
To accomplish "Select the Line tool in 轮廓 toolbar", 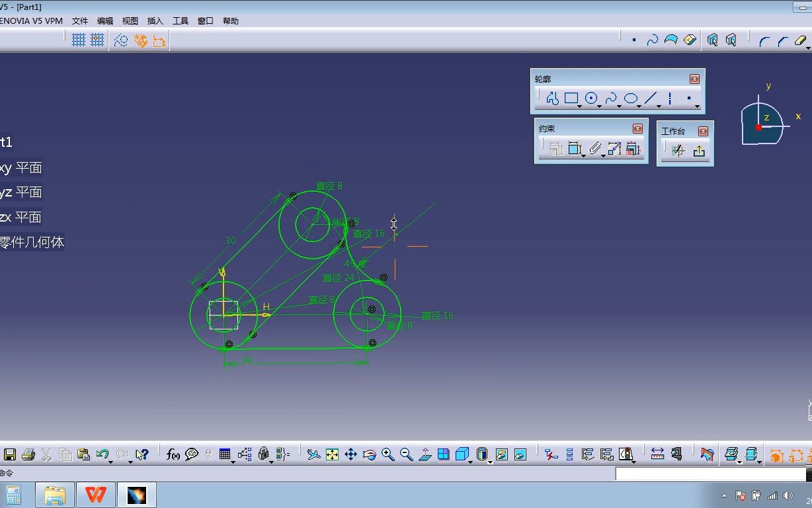I will [x=651, y=99].
